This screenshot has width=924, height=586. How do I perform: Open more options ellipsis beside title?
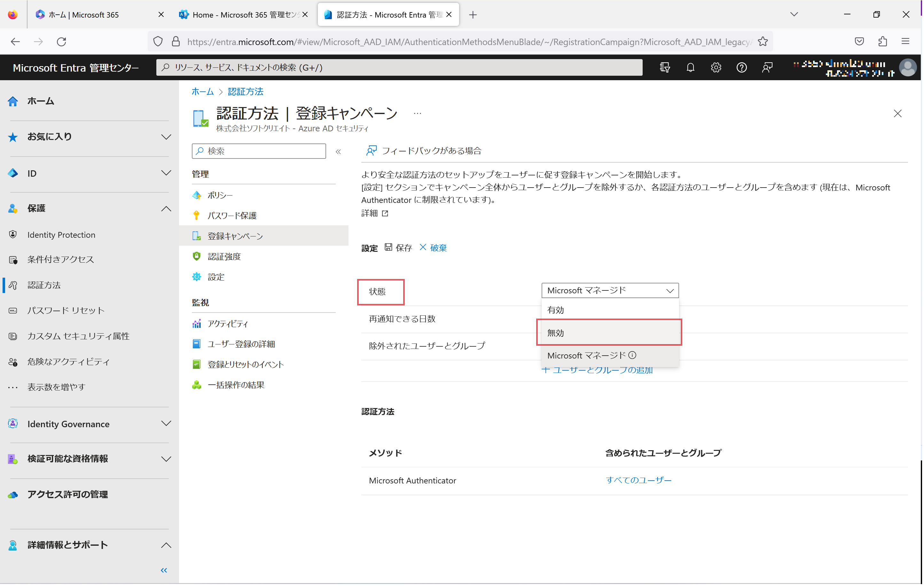coord(418,114)
